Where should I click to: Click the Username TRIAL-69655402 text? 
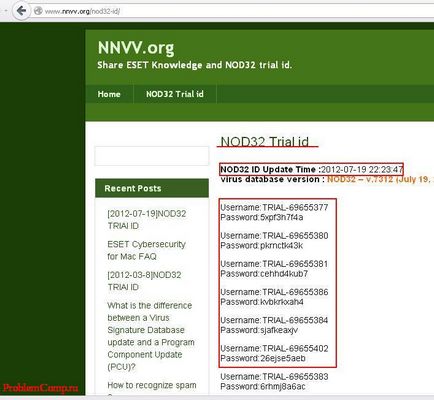pyautogui.click(x=274, y=349)
